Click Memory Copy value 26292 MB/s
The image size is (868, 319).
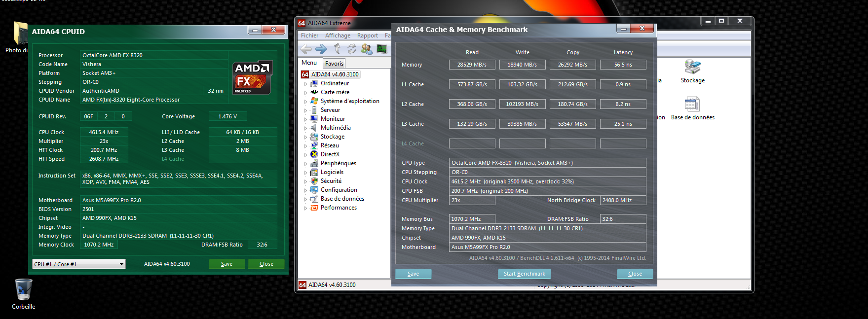[572, 65]
